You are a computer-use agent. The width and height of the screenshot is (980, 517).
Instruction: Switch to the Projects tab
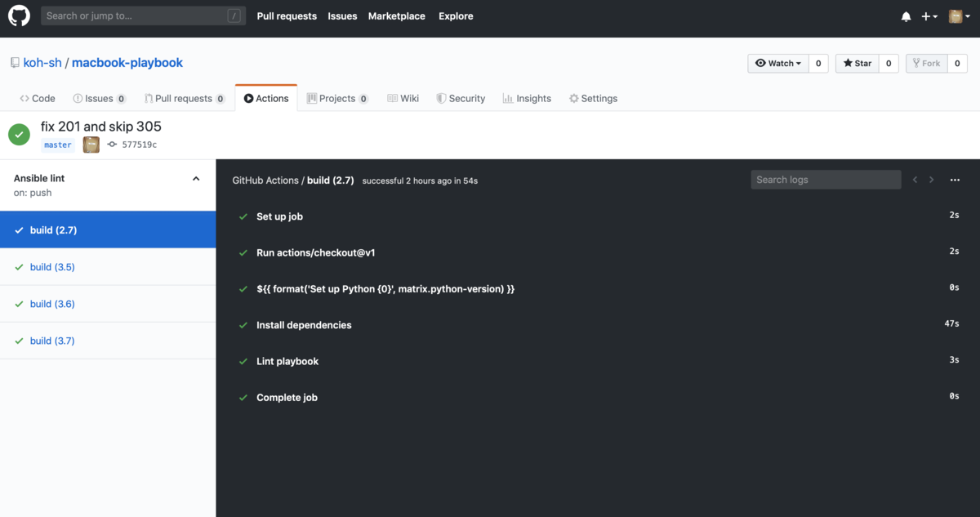click(x=337, y=98)
